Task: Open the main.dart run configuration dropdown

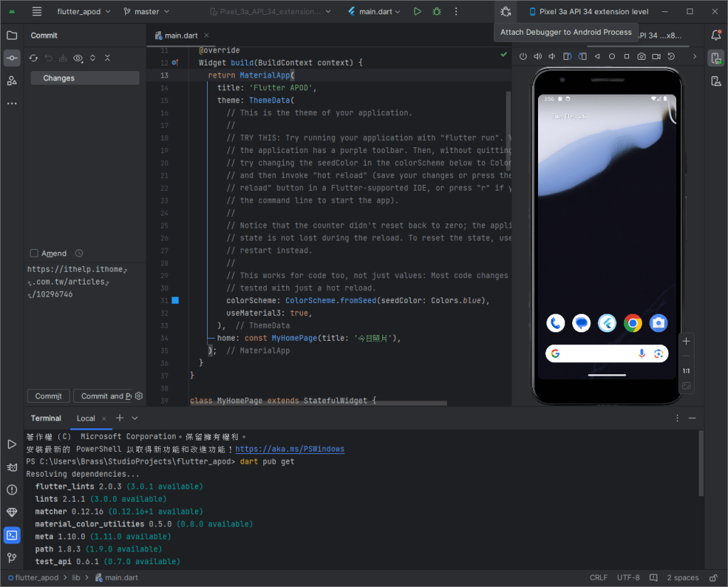Action: 374,11
